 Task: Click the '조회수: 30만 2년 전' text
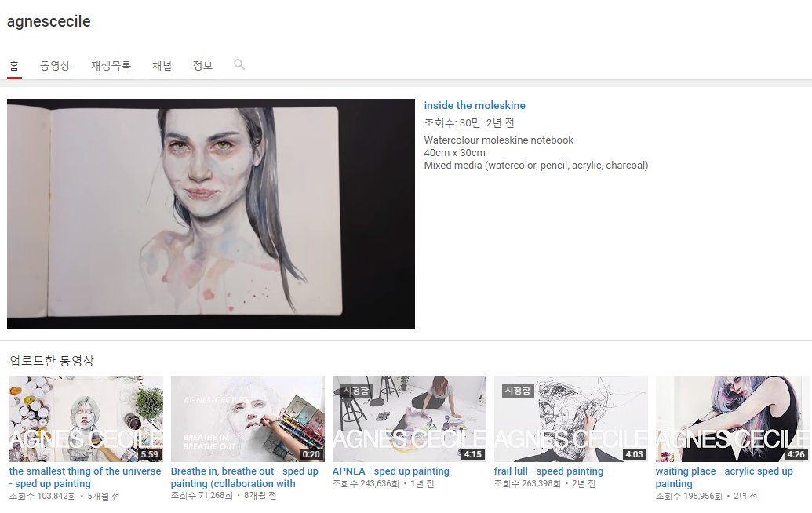coord(468,122)
